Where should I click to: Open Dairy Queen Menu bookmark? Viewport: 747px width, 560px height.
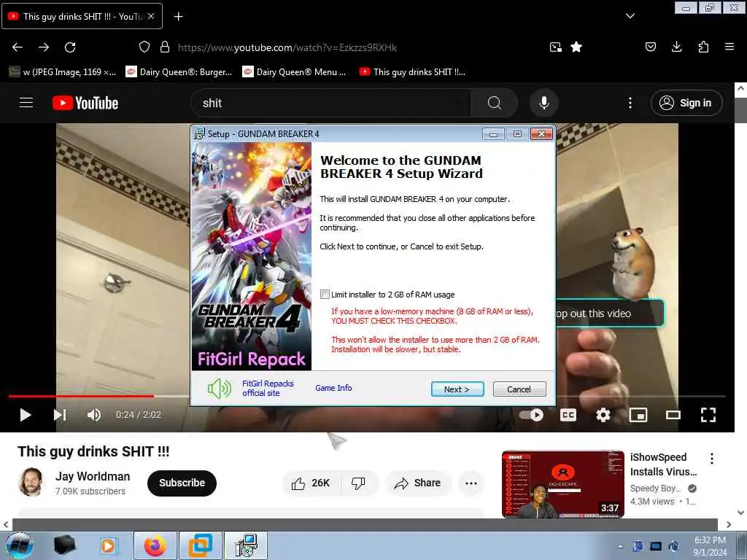point(295,72)
